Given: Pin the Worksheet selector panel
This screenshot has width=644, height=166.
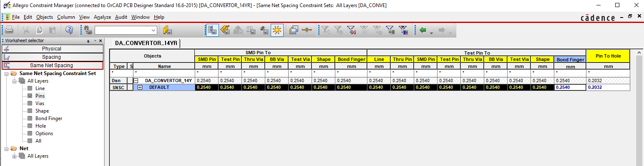Looking at the screenshot, I should (x=88, y=41).
